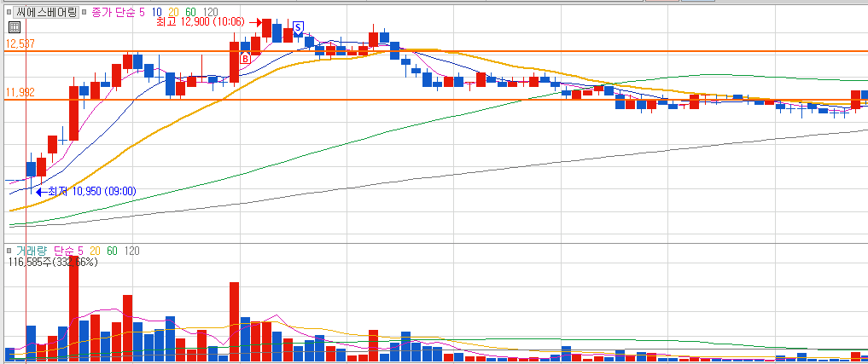This screenshot has width=868, height=364.
Task: Click the 최고 12,900 high price arrow
Action: point(256,22)
